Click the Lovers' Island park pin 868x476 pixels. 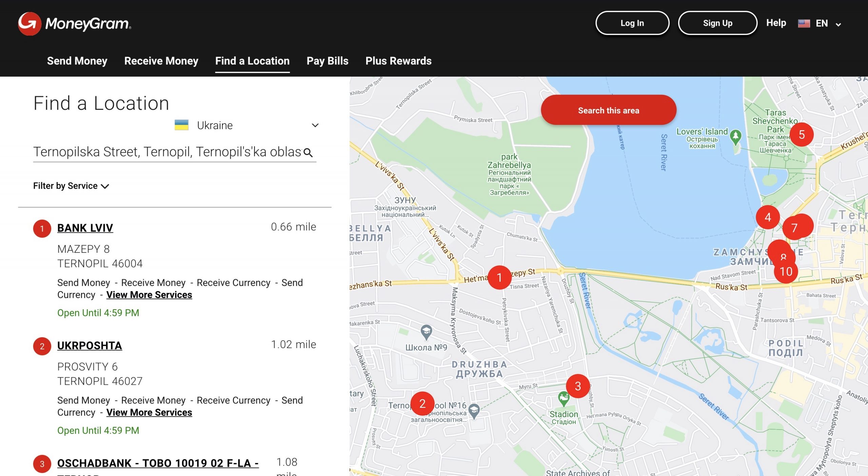pyautogui.click(x=735, y=136)
